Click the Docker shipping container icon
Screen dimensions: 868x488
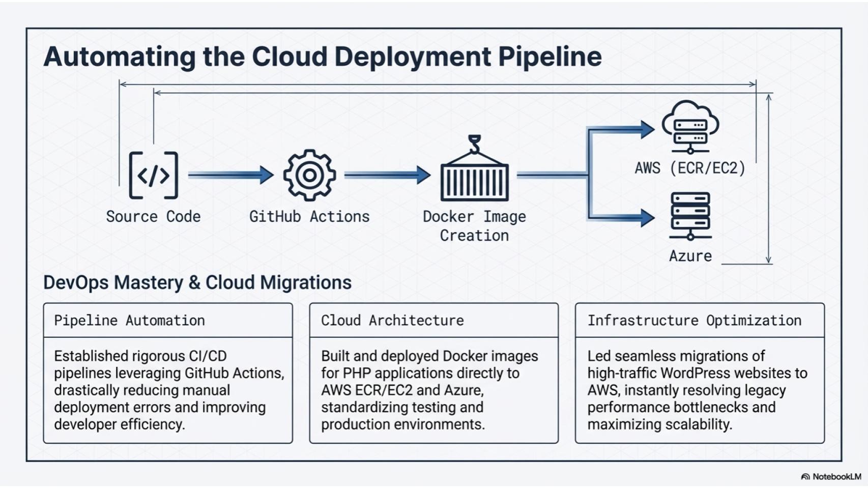(474, 168)
